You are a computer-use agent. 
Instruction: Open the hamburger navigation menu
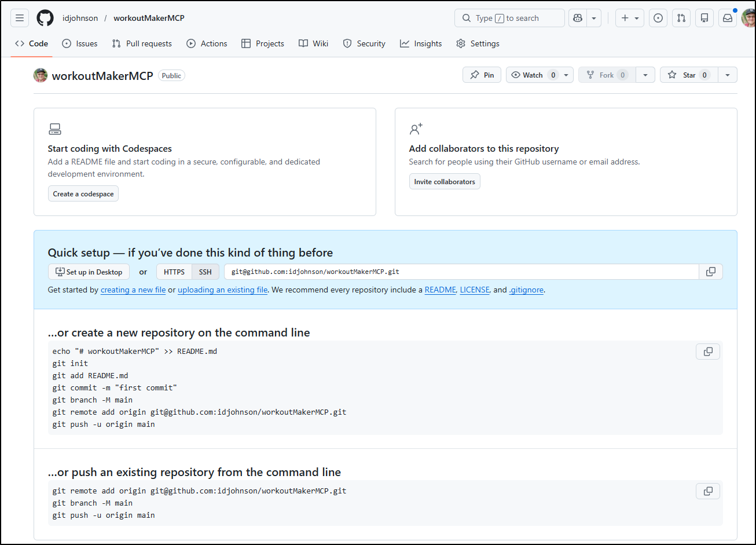(19, 18)
